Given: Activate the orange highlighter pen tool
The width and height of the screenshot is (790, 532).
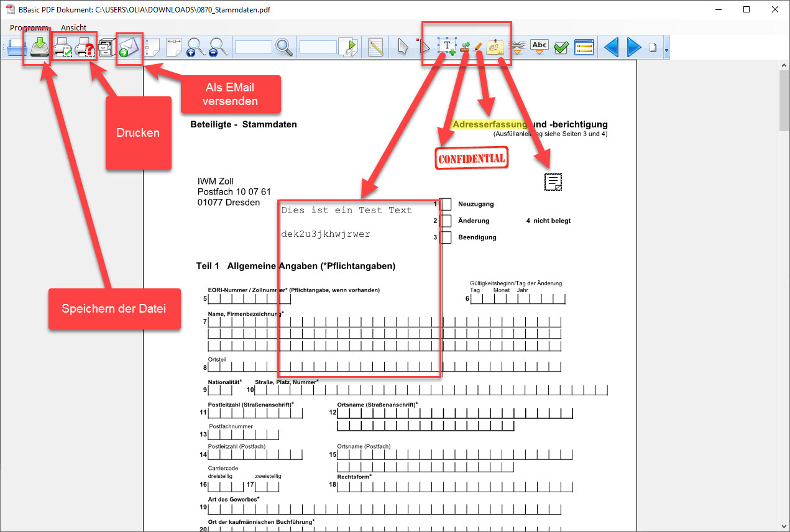Looking at the screenshot, I should (478, 47).
